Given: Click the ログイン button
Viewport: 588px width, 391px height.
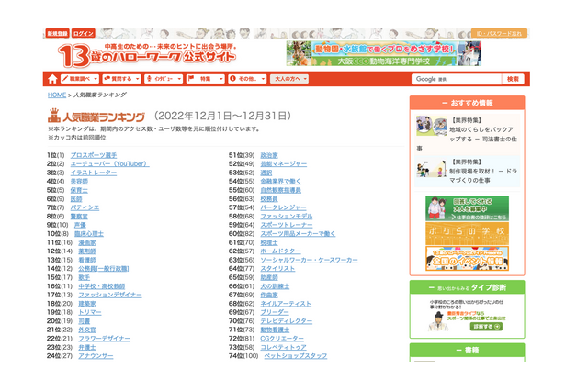Looking at the screenshot, I should [x=85, y=33].
